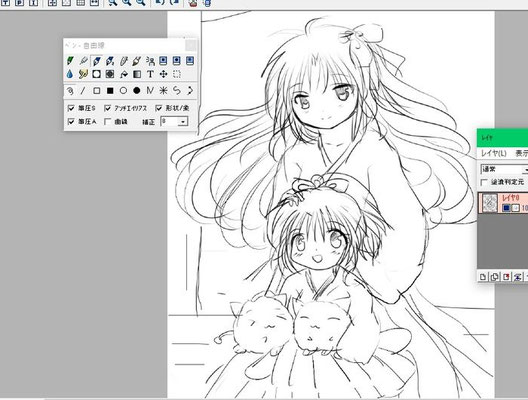Toggle the 形状 checkbox

tap(159, 108)
